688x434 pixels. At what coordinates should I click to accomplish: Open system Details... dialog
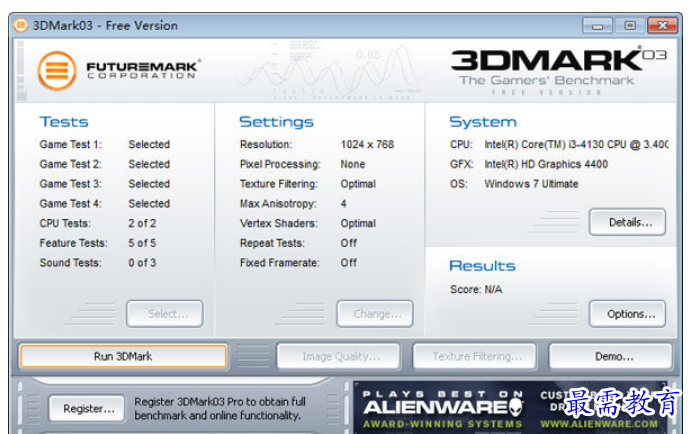click(627, 222)
